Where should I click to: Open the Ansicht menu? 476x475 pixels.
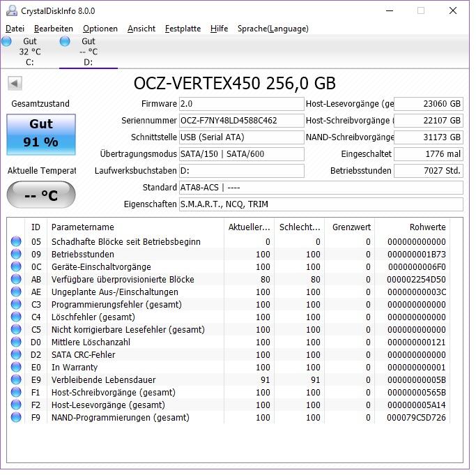(x=141, y=29)
